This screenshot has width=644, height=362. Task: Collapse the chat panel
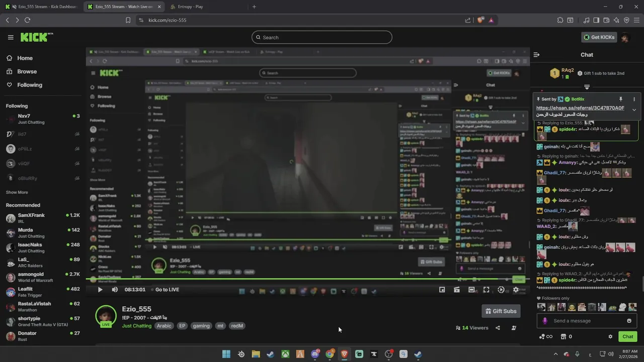(x=536, y=55)
